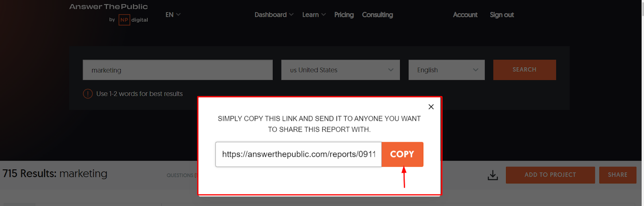Expand the Learn menu
644x206 pixels.
pos(314,15)
